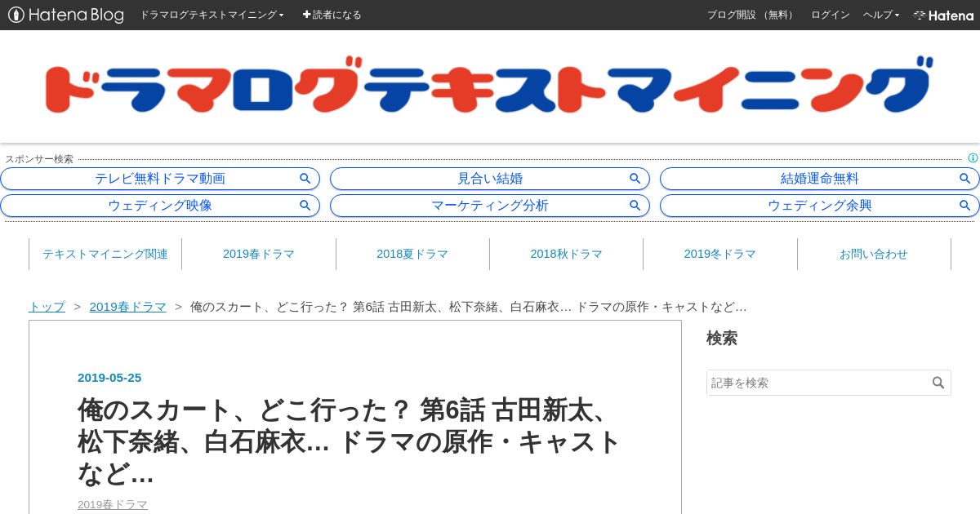Open the Hatena Blog logo link
Screen dimensions: 980x514
pos(66,15)
